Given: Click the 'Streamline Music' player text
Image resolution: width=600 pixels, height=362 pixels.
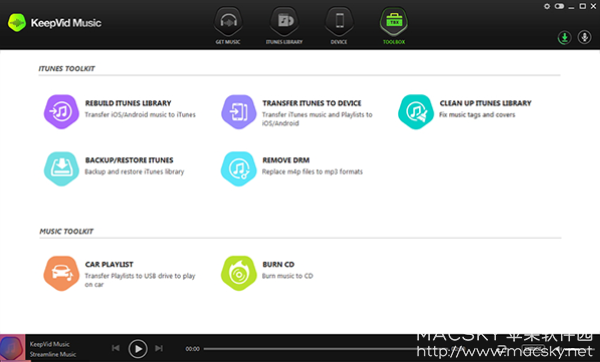Looking at the screenshot, I should [53, 354].
